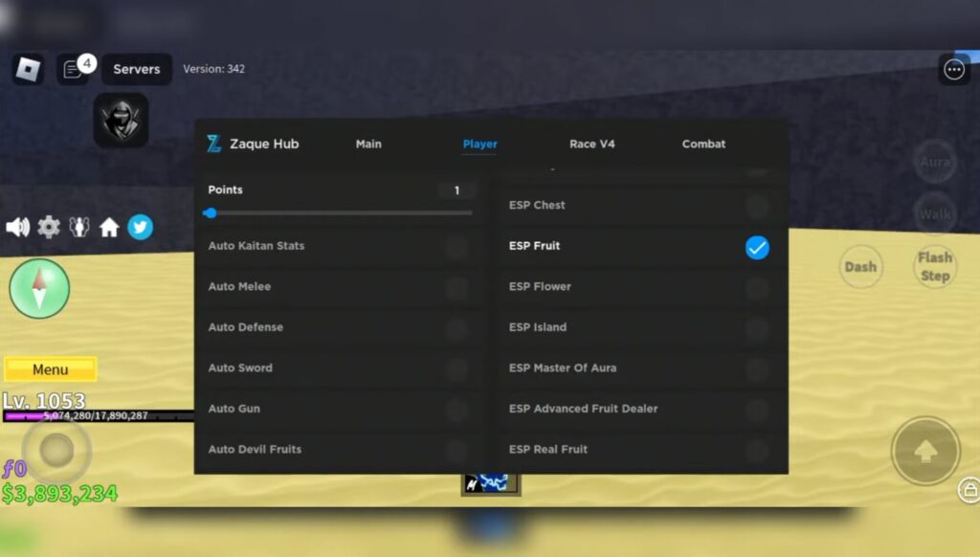The height and width of the screenshot is (557, 980).
Task: Click the ESP Fruit label text
Action: (x=534, y=246)
